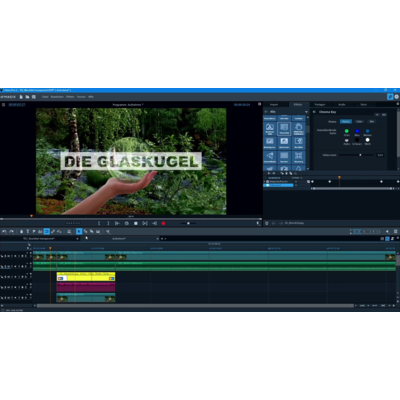The height and width of the screenshot is (400, 400).
Task: Select the green chroma key color
Action: tap(347, 131)
